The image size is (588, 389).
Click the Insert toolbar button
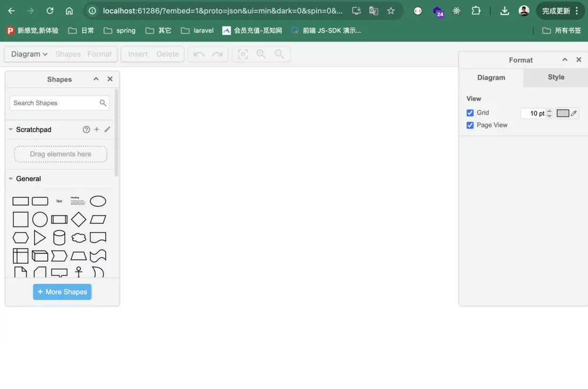pyautogui.click(x=138, y=54)
